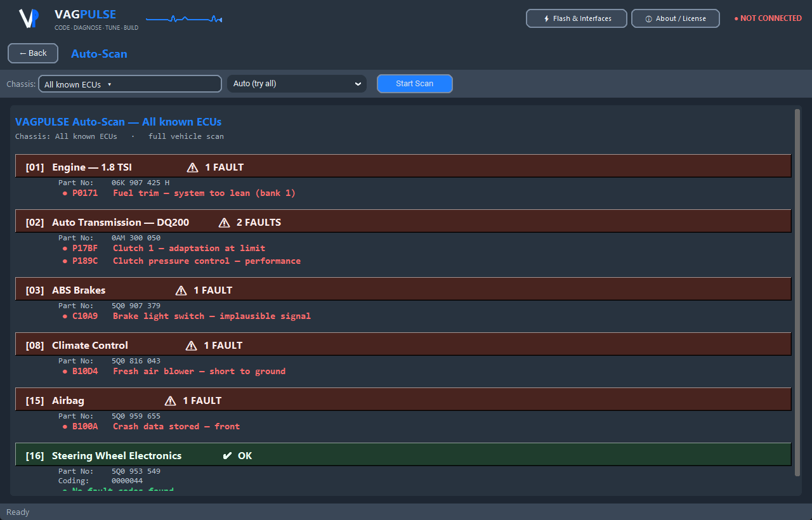Click CODE · DIAGNOSE · TUNE · BUILD tagline
Viewport: 812px width, 520px height.
(96, 28)
